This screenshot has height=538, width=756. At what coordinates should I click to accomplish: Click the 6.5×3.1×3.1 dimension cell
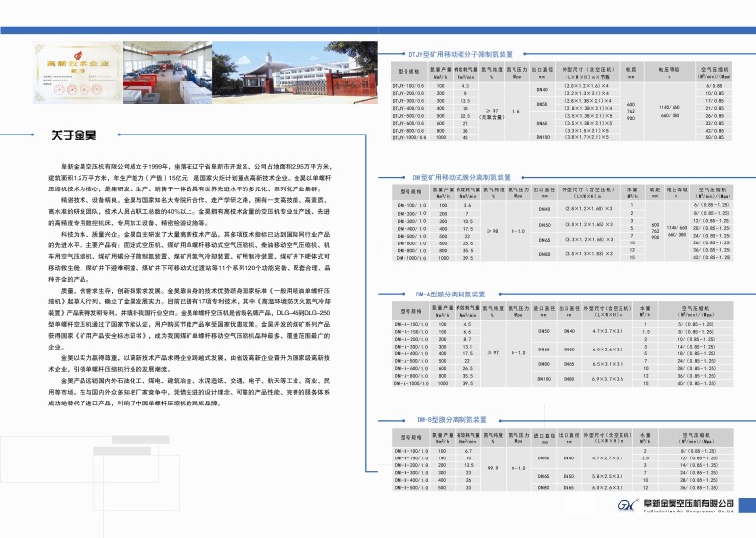(x=608, y=364)
